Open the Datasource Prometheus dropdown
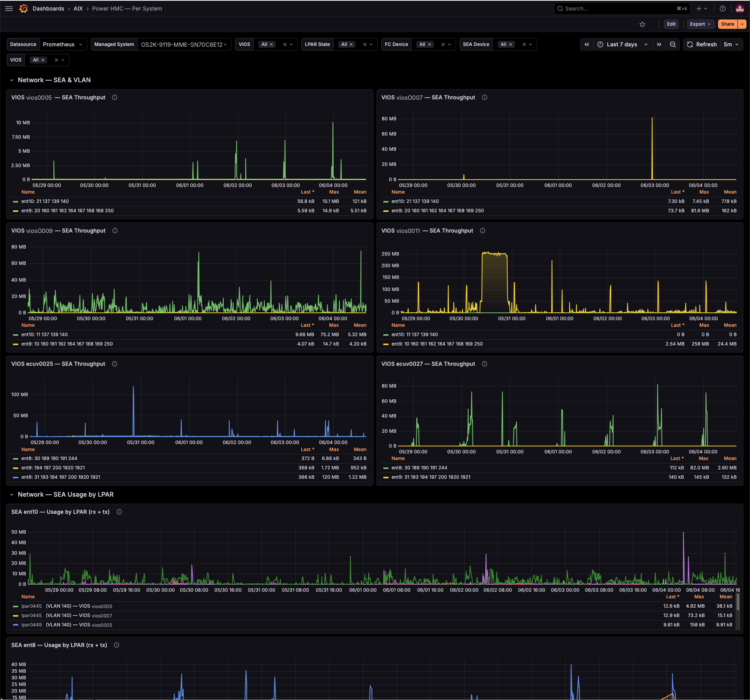Image resolution: width=750 pixels, height=700 pixels. (63, 44)
